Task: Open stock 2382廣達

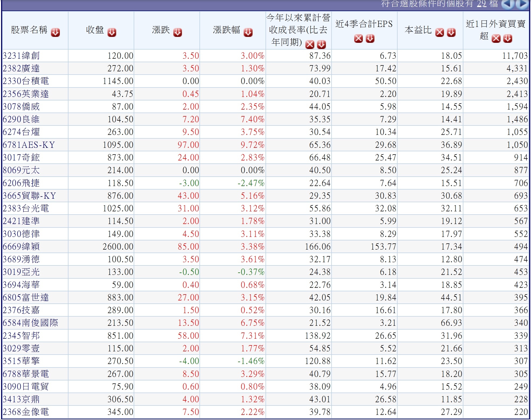Action: pos(21,68)
